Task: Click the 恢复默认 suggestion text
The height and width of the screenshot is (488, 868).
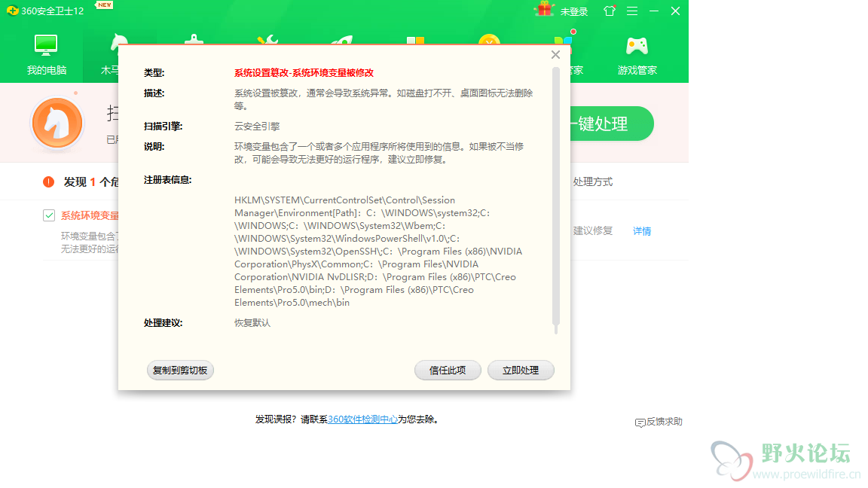Action: pos(252,322)
